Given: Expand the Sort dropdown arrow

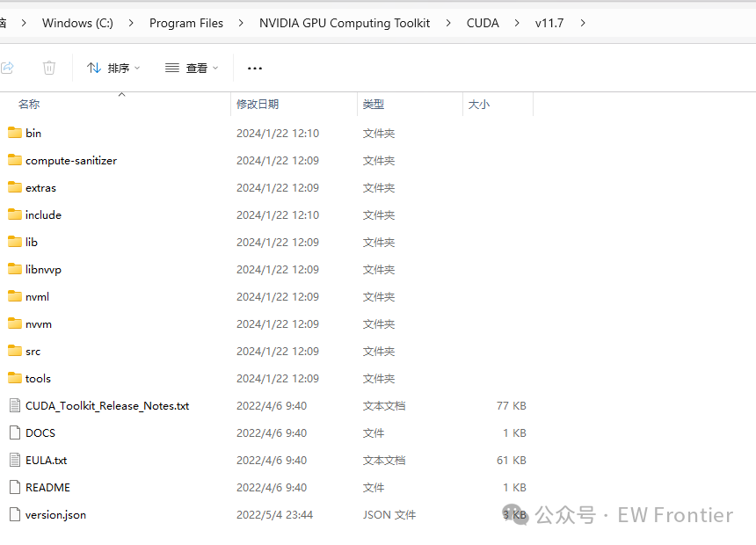Looking at the screenshot, I should [x=136, y=68].
